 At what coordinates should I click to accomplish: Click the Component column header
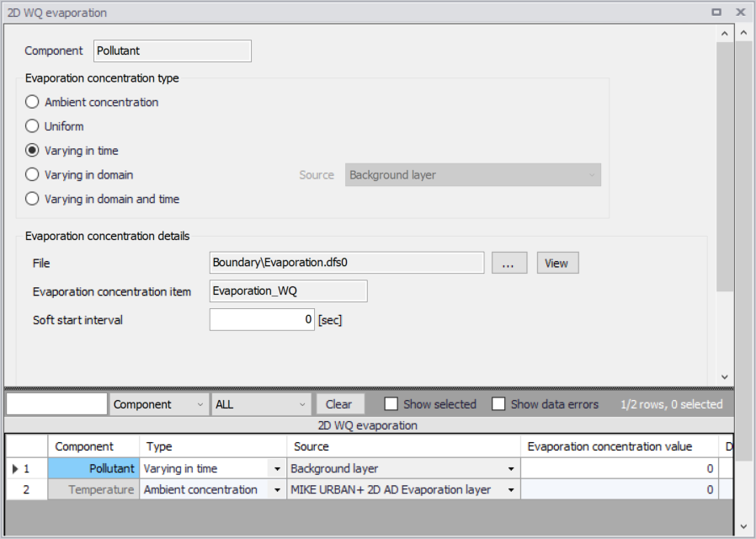pyautogui.click(x=93, y=446)
